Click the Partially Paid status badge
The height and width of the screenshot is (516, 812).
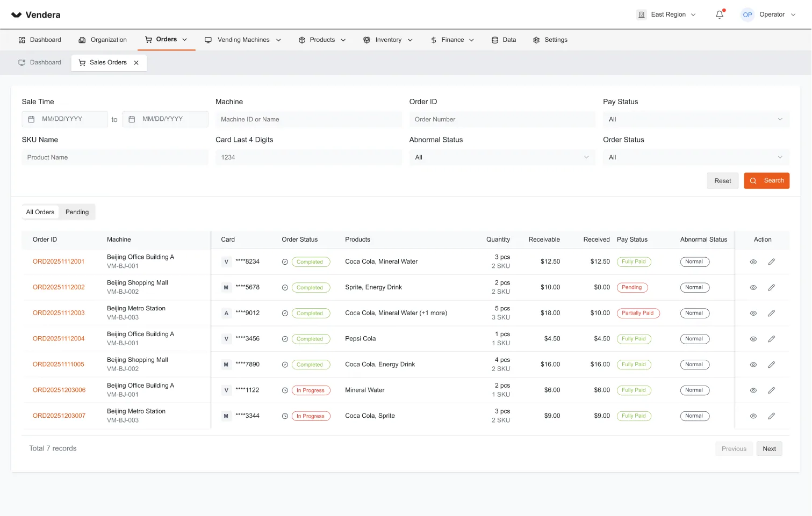(x=638, y=314)
